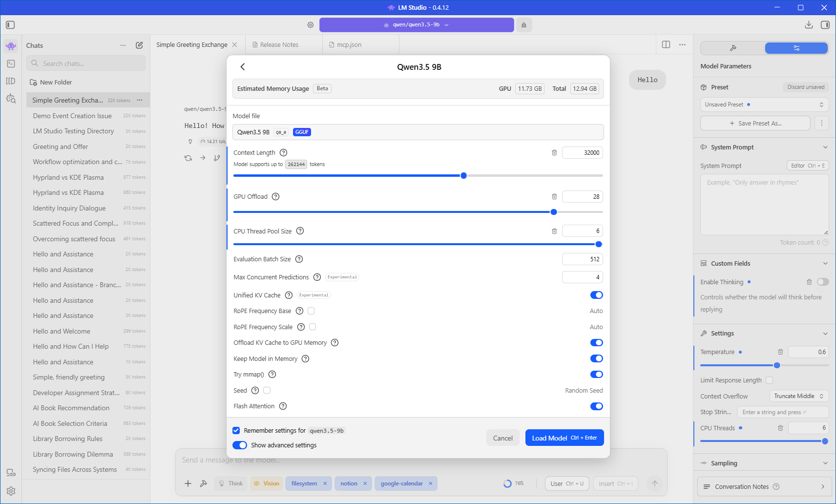The height and width of the screenshot is (504, 836).
Task: Expand Conversation Notes panel
Action: (764, 487)
